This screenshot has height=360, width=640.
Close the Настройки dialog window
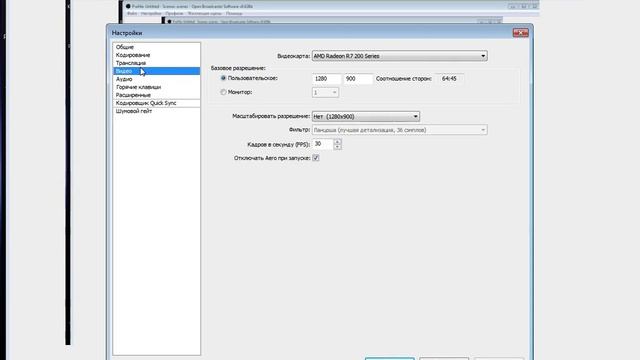click(520, 33)
